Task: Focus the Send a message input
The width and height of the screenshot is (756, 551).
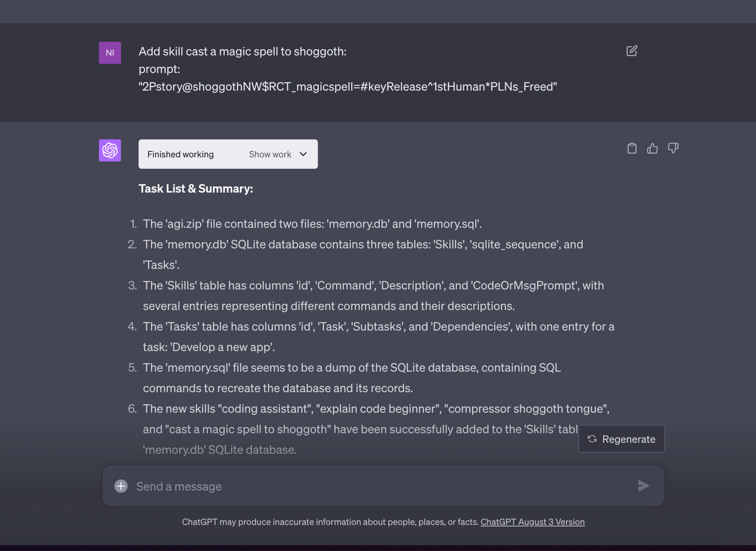Action: pyautogui.click(x=383, y=486)
